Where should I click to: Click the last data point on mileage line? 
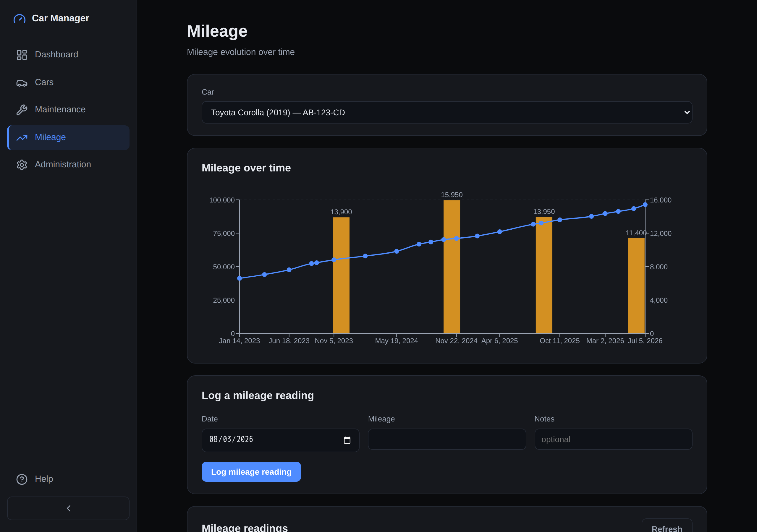(645, 205)
